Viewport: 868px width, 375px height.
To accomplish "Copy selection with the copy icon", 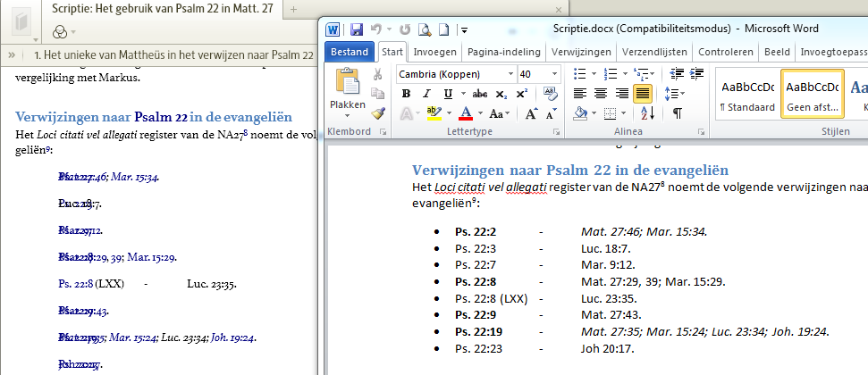I will click(378, 94).
